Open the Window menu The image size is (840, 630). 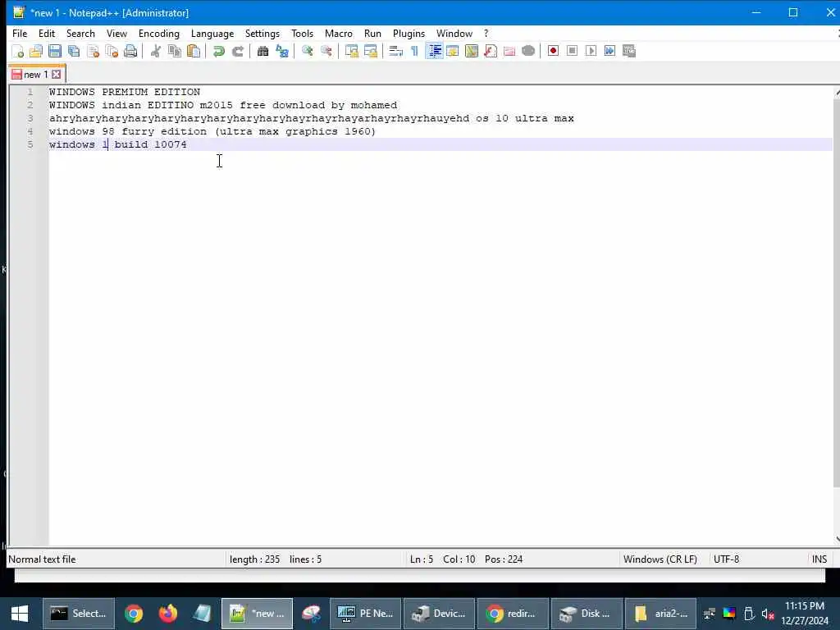click(x=454, y=33)
